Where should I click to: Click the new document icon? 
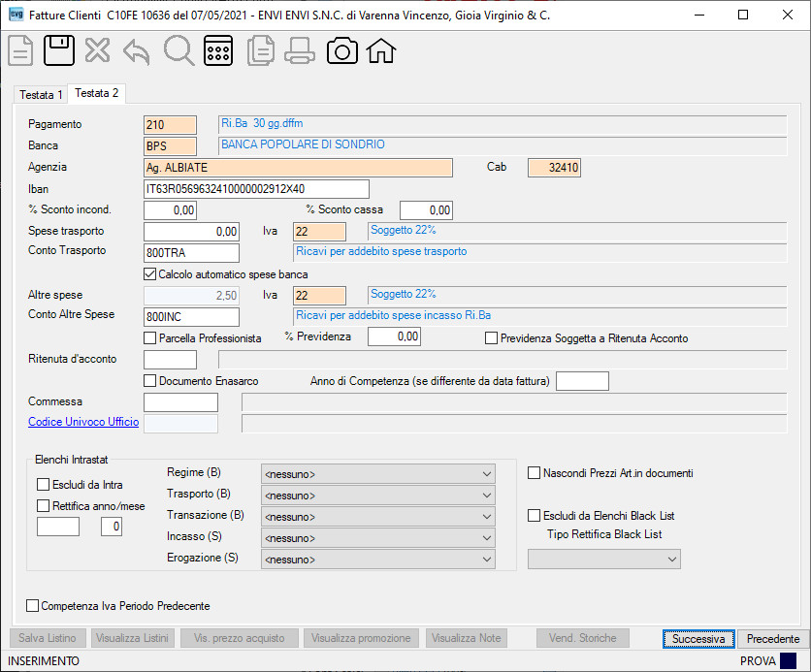point(20,50)
